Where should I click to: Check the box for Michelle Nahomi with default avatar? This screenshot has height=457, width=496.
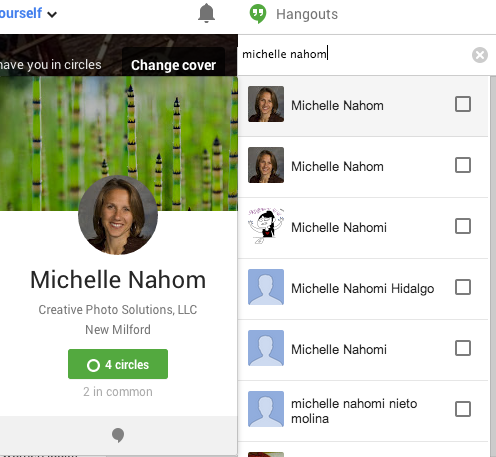[463, 348]
